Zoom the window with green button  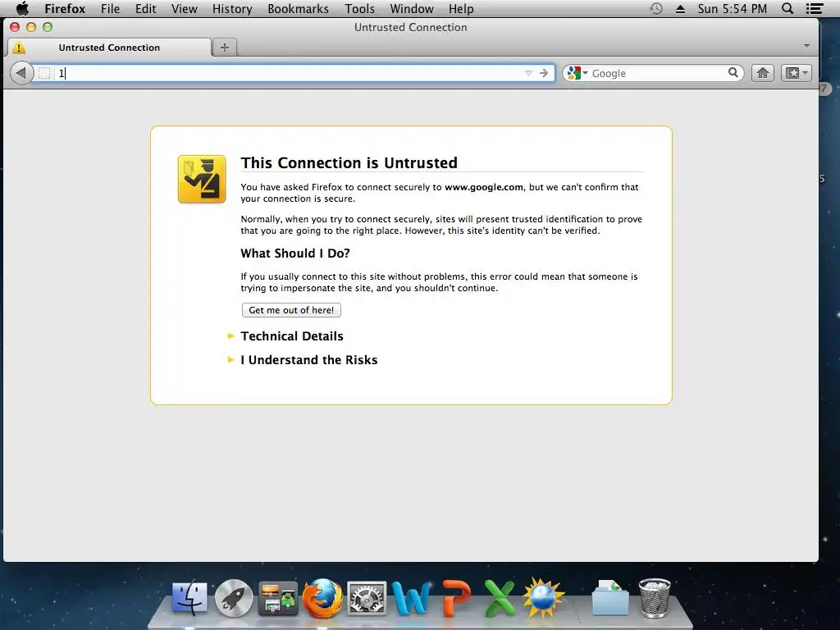click(48, 27)
